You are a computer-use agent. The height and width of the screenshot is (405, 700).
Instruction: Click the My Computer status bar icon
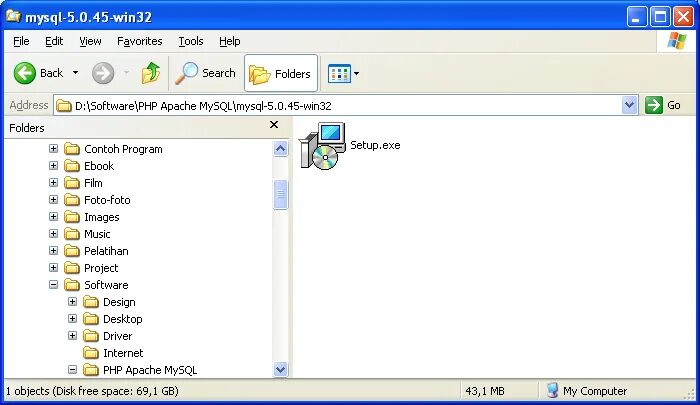552,390
